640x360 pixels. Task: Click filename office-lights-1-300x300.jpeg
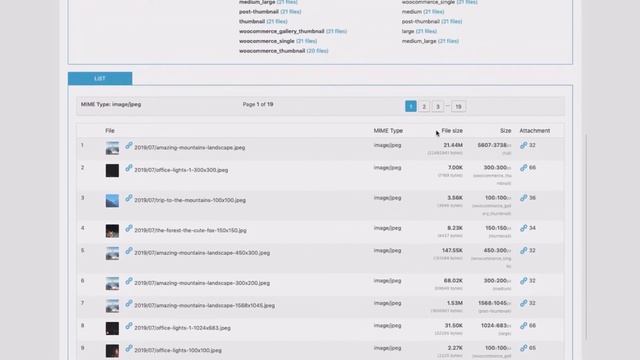coord(181,170)
